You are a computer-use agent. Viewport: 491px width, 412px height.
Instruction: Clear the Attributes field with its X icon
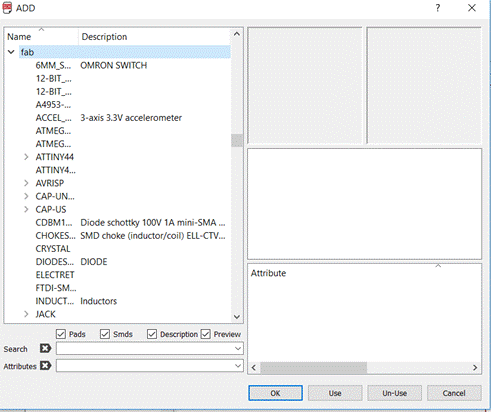click(45, 366)
